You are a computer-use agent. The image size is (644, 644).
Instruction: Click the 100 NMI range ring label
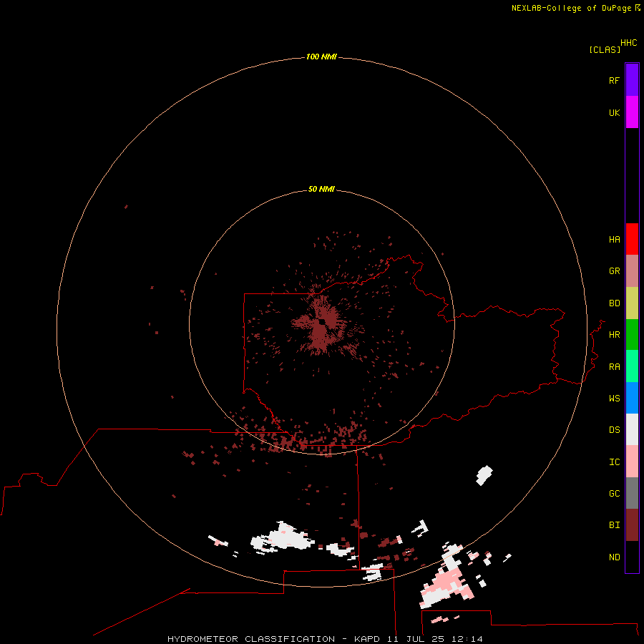click(321, 57)
